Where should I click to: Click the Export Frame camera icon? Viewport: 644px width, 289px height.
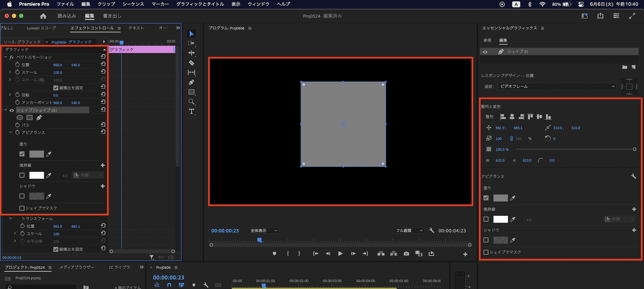point(406,254)
